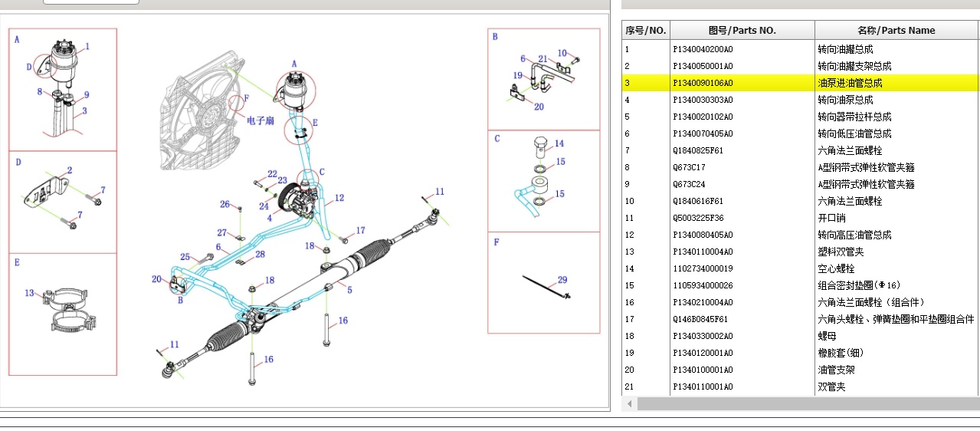Click callout 2 on bracket in inset D
This screenshot has height=431, width=980.
coord(70,170)
